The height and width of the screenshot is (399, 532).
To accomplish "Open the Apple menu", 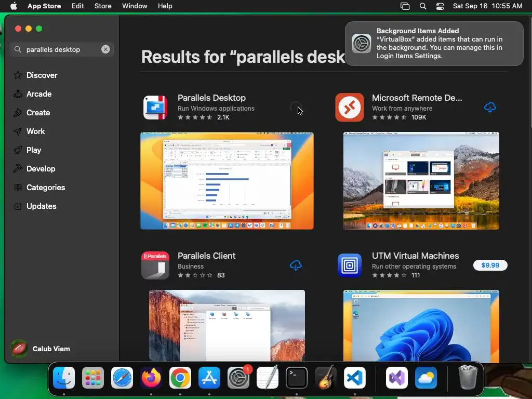I will tap(14, 6).
